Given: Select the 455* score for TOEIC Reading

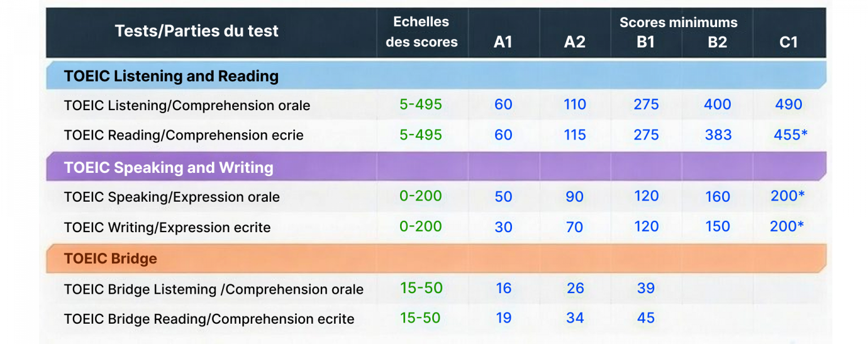Looking at the screenshot, I should click(790, 135).
